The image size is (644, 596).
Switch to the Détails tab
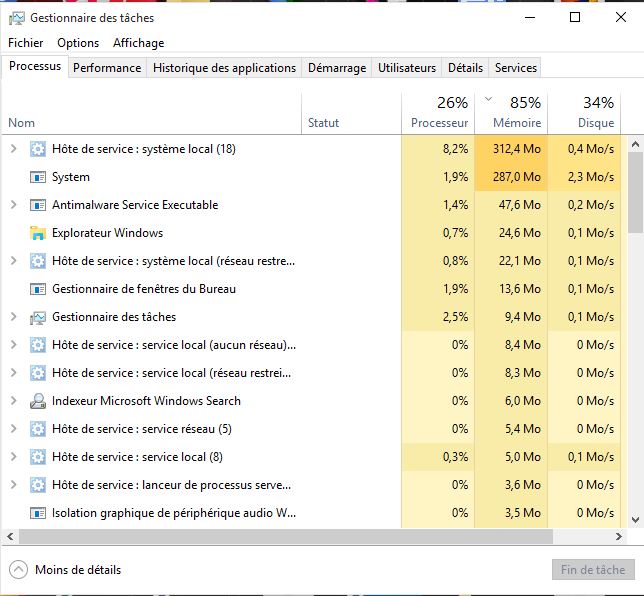pyautogui.click(x=465, y=68)
